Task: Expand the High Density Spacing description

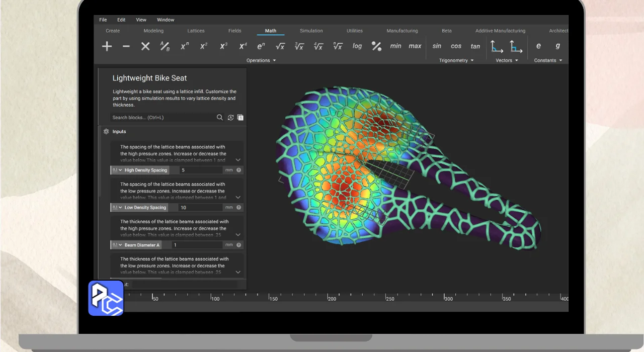Action: coord(238,160)
